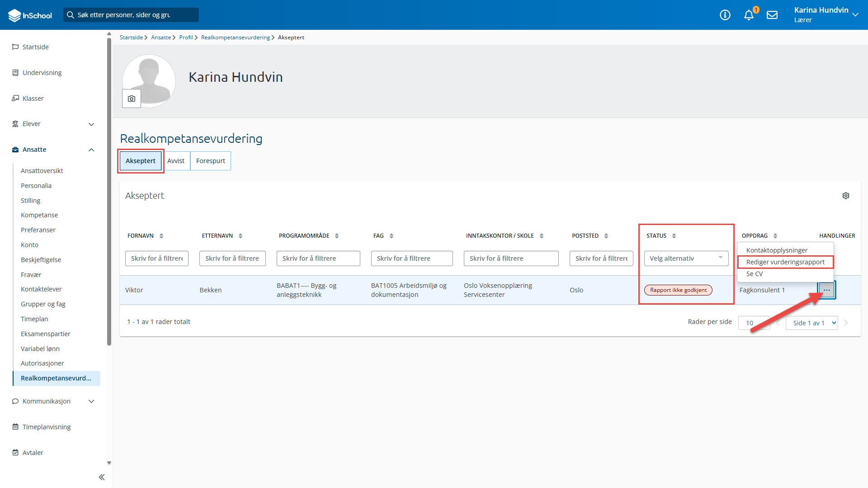Open Preferanser submenu item
This screenshot has height=488, width=868.
(x=38, y=230)
